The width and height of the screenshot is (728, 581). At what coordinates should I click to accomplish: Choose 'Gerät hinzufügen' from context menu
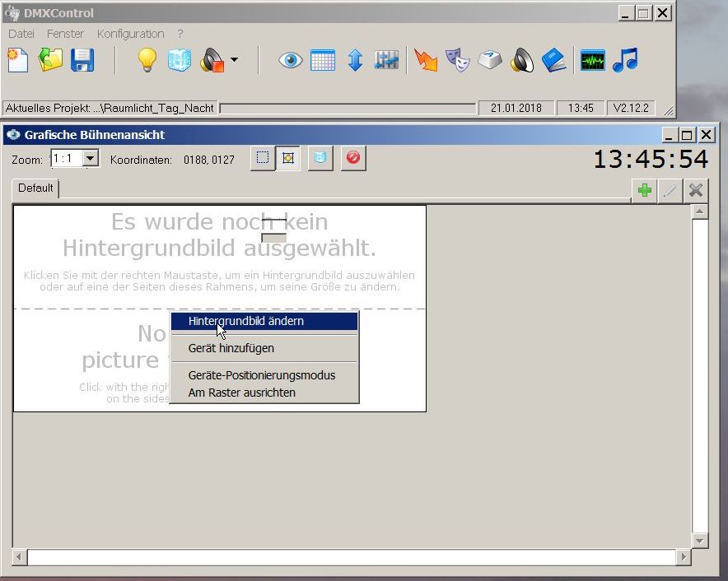click(x=231, y=348)
